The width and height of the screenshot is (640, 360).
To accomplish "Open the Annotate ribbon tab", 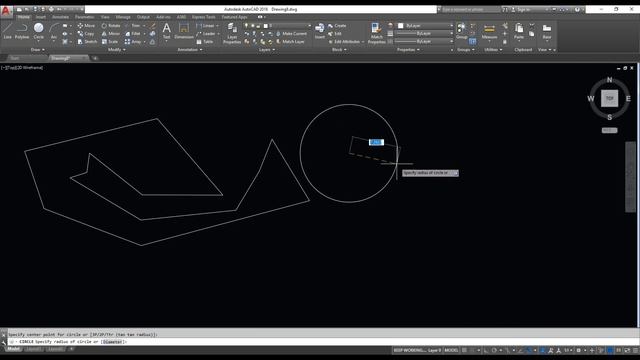I will coord(60,17).
